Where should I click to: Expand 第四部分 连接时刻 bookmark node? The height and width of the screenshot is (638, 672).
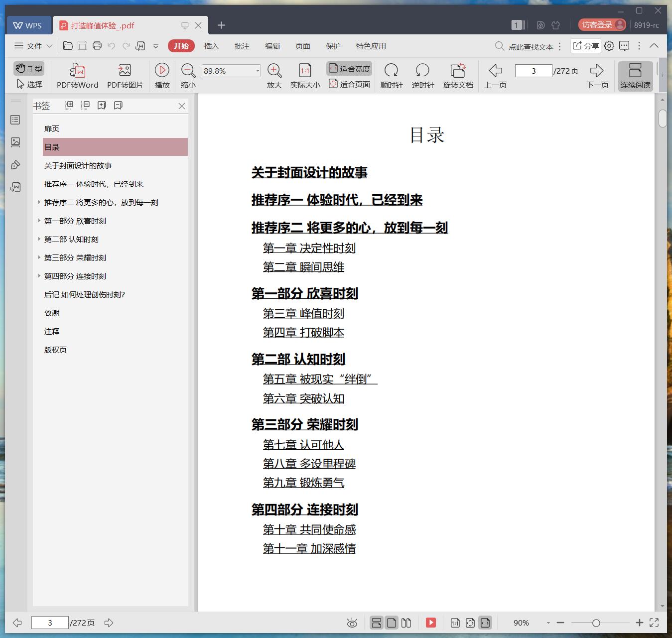point(39,276)
